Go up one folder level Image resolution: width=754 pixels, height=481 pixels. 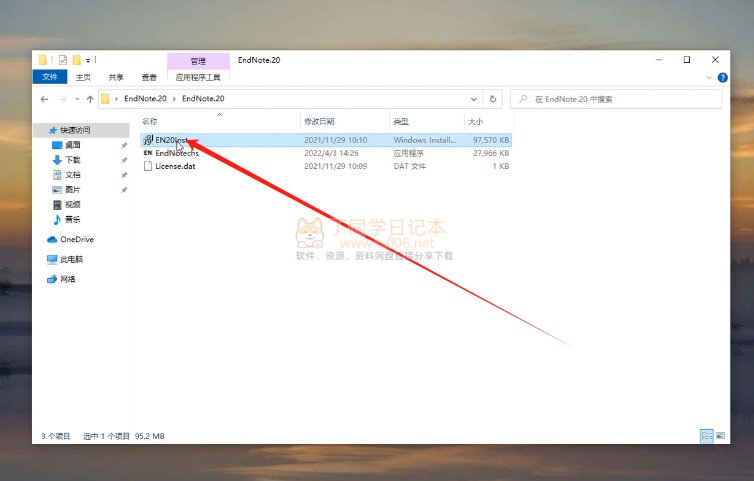pos(90,99)
